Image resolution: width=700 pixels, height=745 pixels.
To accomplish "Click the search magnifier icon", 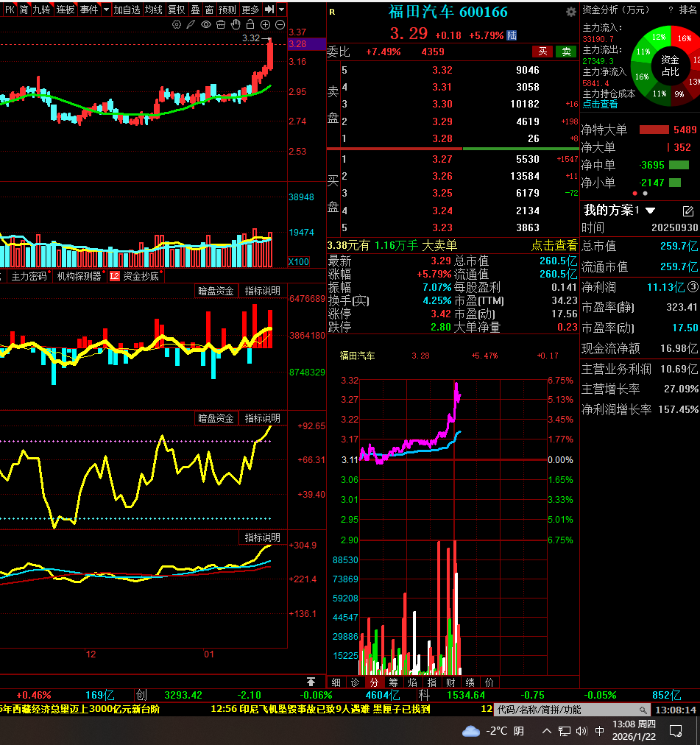I will pos(643,710).
